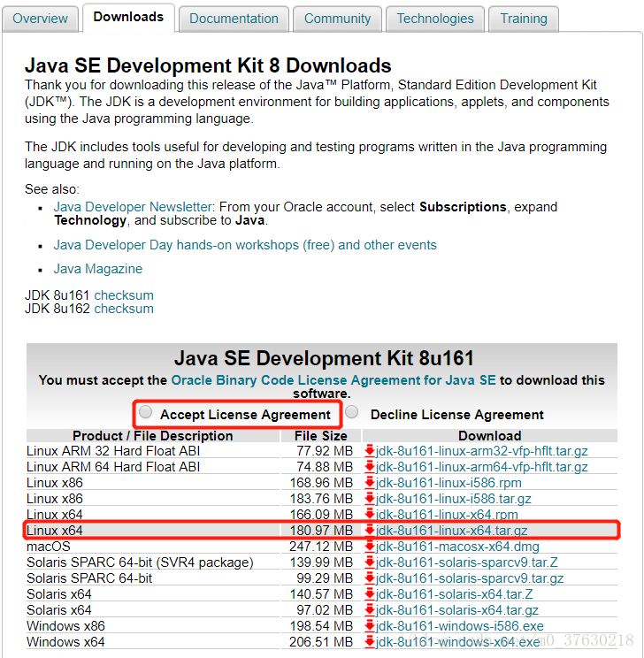The height and width of the screenshot is (658, 644).
Task: Download jdk-8u161-macosx-x64.dmg file link
Action: coord(457,547)
